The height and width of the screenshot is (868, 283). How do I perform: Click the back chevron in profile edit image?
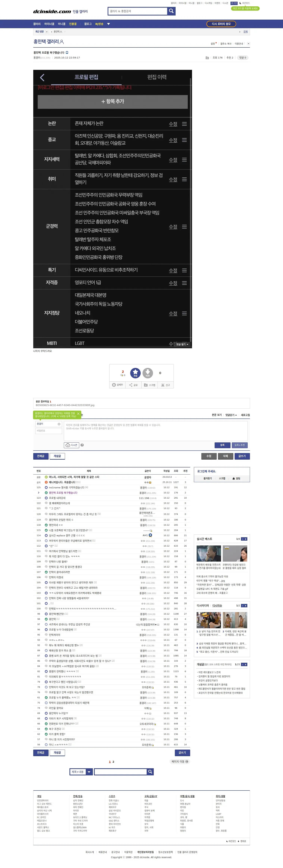click(x=42, y=77)
